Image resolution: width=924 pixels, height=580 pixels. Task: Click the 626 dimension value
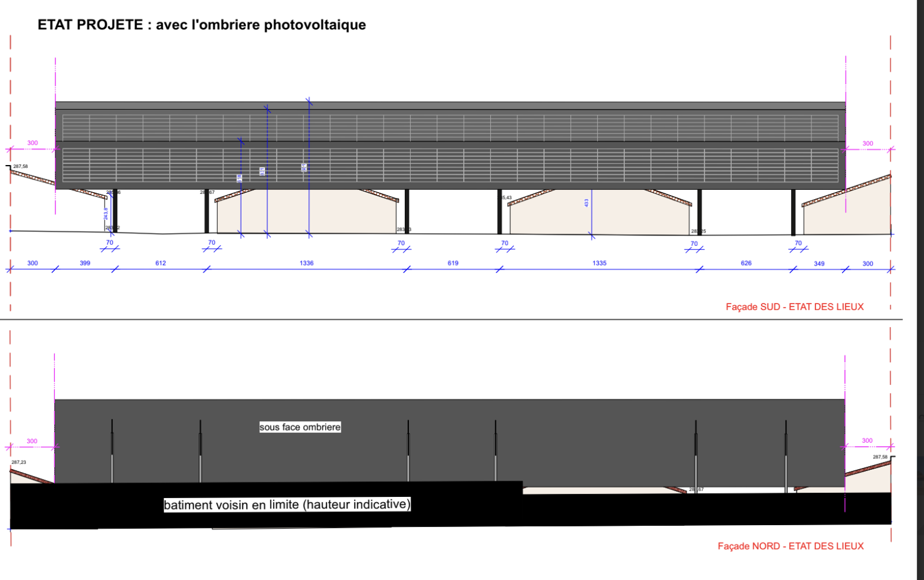point(746,263)
